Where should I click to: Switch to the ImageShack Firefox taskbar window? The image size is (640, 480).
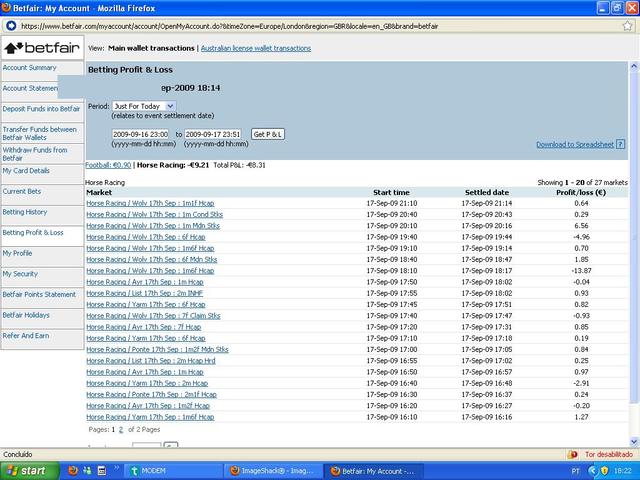[273, 471]
